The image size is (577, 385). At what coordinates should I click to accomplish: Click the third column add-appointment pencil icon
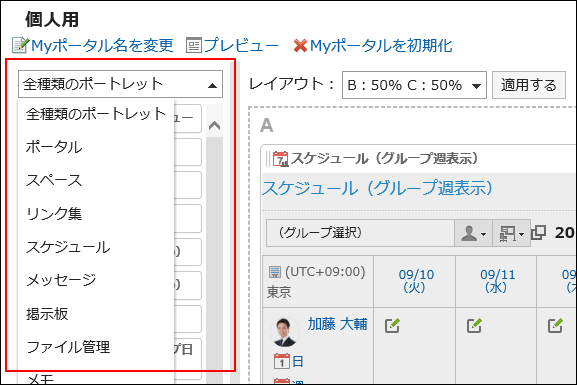pos(555,326)
